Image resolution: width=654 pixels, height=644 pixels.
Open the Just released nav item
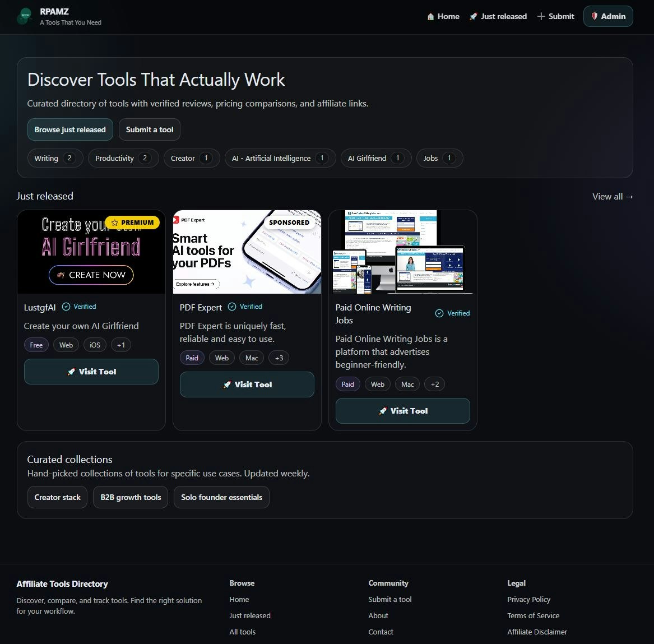[498, 16]
